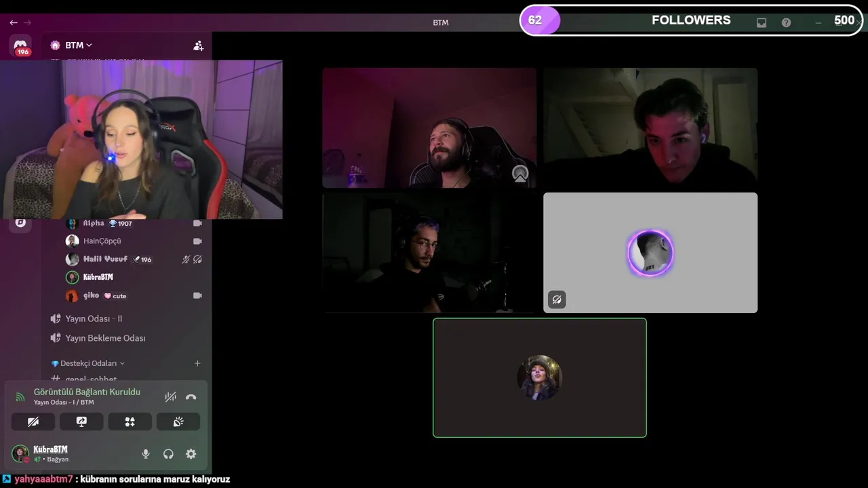Disconnect from voice with hang-up icon
This screenshot has height=488, width=868.
click(191, 396)
